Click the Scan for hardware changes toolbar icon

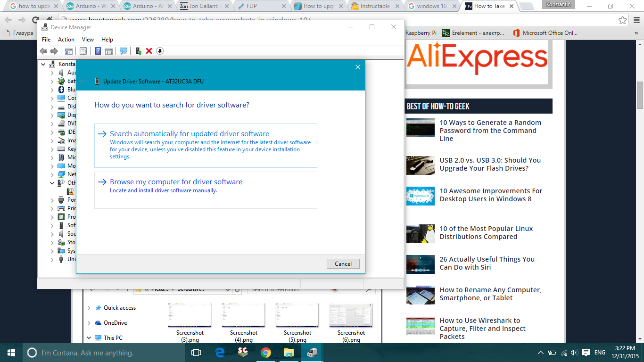pyautogui.click(x=123, y=50)
